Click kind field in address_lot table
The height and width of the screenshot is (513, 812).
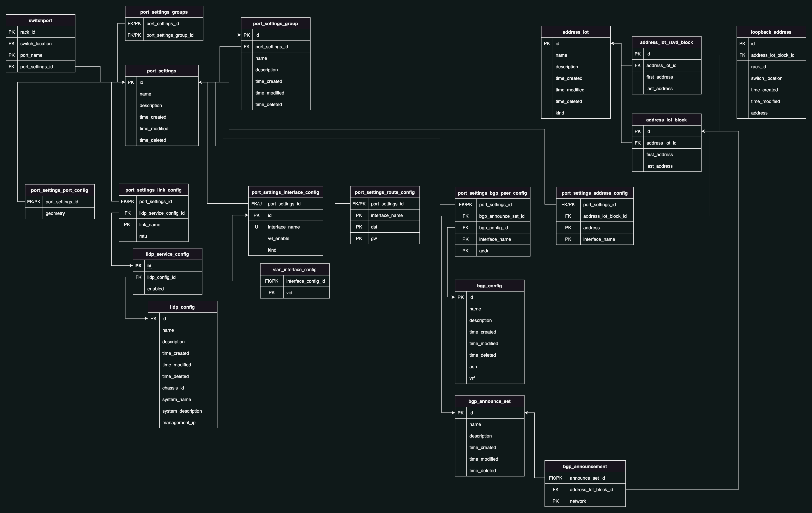(x=576, y=113)
